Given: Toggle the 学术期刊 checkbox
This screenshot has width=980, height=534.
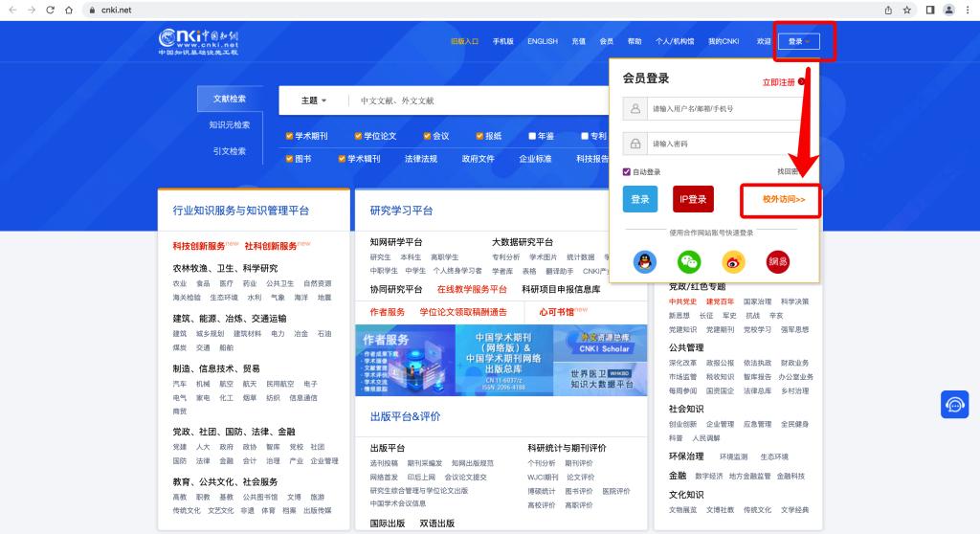Looking at the screenshot, I should click(x=289, y=136).
